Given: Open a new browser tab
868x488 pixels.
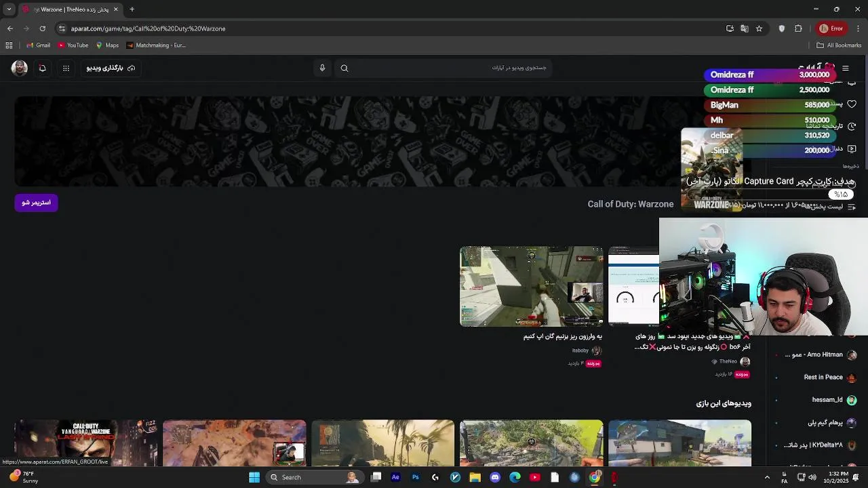Looking at the screenshot, I should click(132, 9).
